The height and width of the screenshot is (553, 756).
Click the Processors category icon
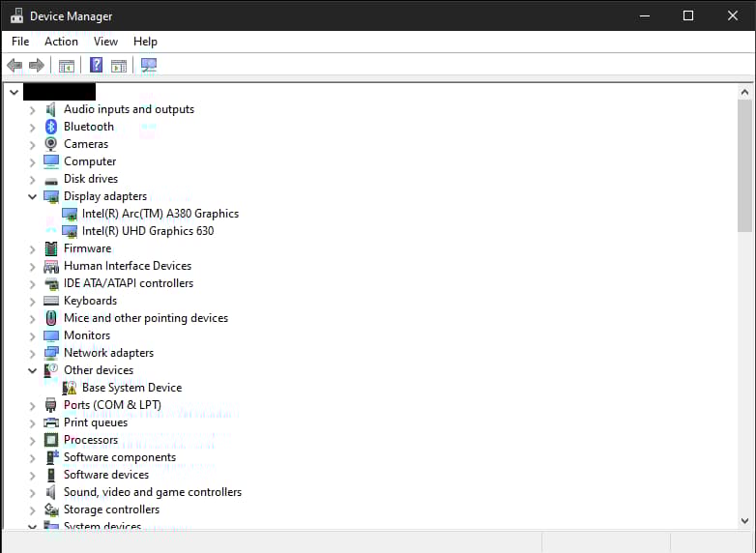(51, 440)
